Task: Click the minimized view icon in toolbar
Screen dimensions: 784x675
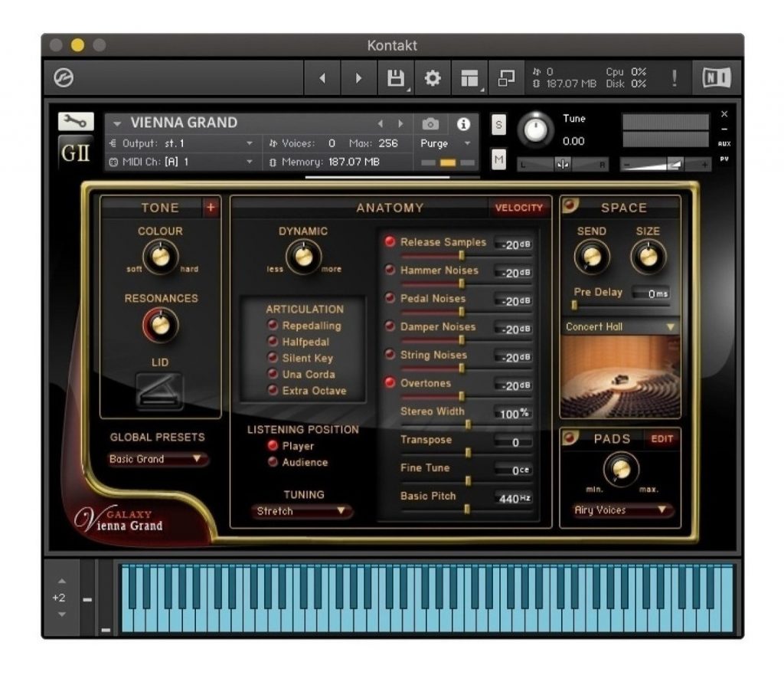Action: tap(506, 78)
